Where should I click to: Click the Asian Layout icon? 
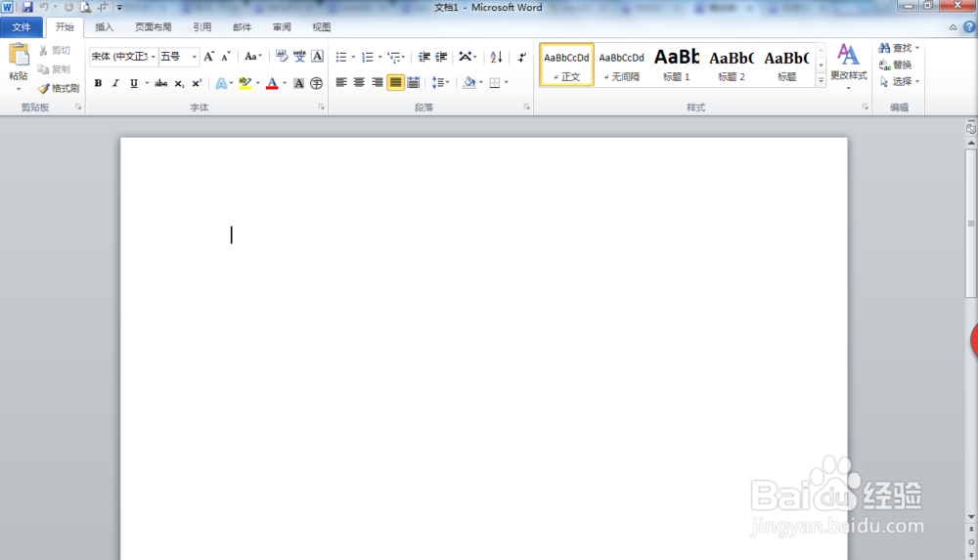466,57
